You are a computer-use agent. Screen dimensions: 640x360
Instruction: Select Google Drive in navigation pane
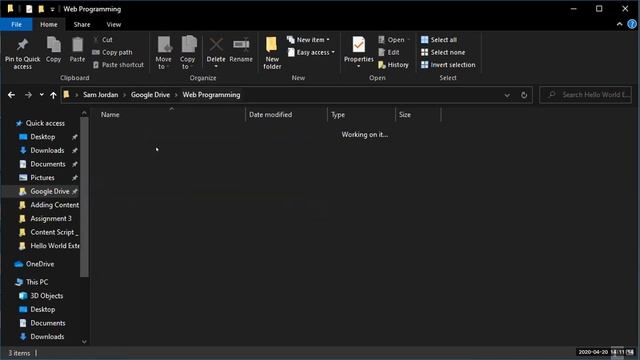(50, 191)
